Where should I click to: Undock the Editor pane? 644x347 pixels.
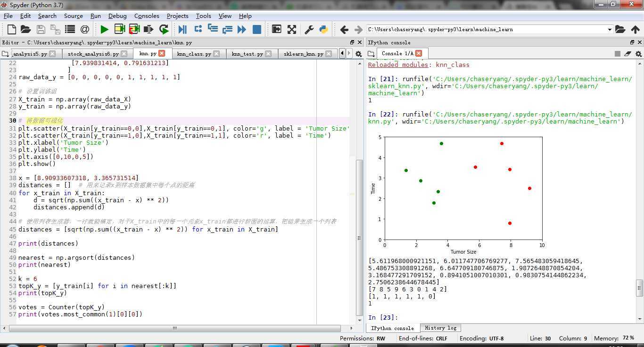352,42
